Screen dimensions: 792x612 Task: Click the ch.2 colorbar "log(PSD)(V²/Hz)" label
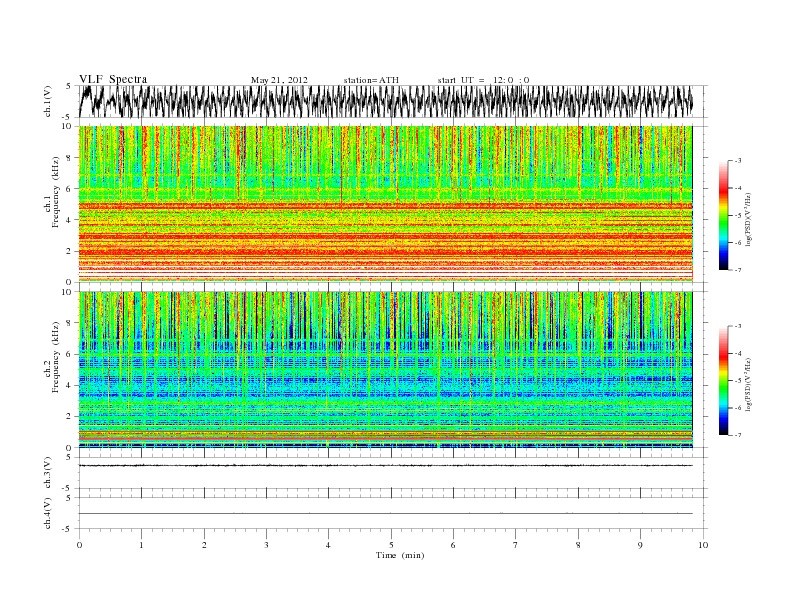[x=750, y=384]
